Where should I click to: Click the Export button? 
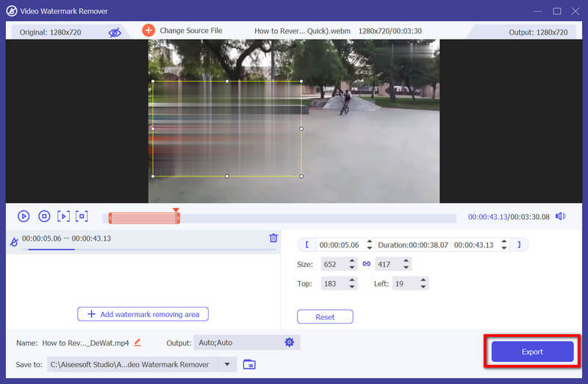532,352
